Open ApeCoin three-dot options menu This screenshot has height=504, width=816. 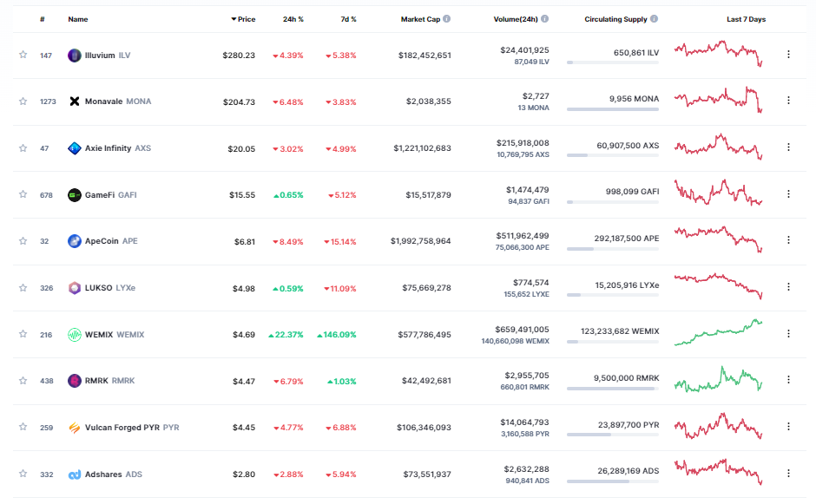788,239
